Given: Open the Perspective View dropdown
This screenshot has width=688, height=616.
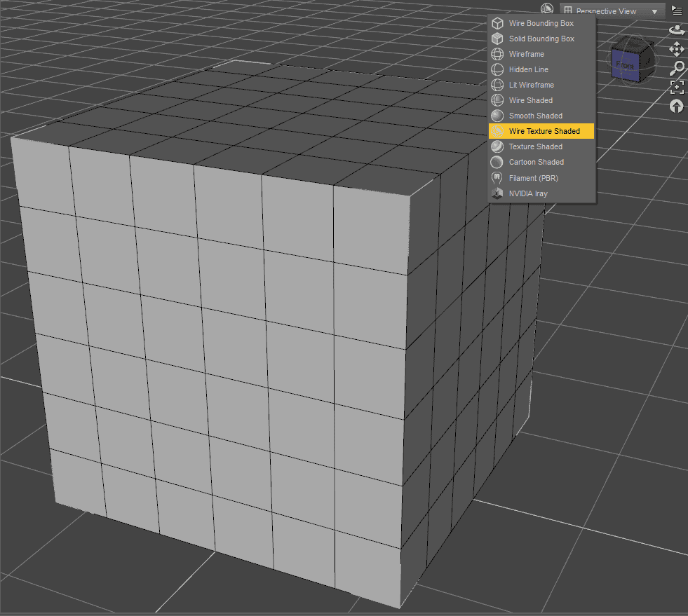Looking at the screenshot, I should click(x=611, y=11).
